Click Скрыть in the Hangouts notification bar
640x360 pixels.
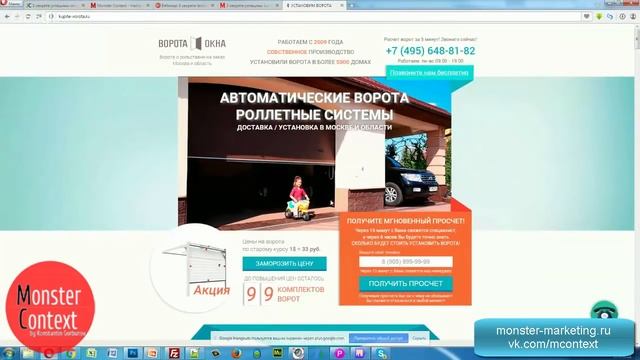pos(419,338)
